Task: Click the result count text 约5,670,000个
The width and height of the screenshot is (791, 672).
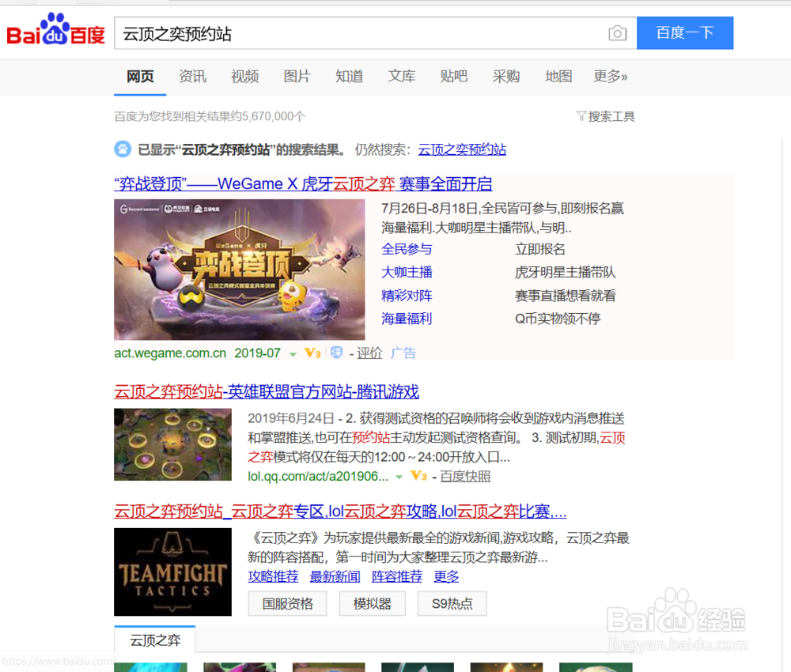Action: [x=268, y=116]
